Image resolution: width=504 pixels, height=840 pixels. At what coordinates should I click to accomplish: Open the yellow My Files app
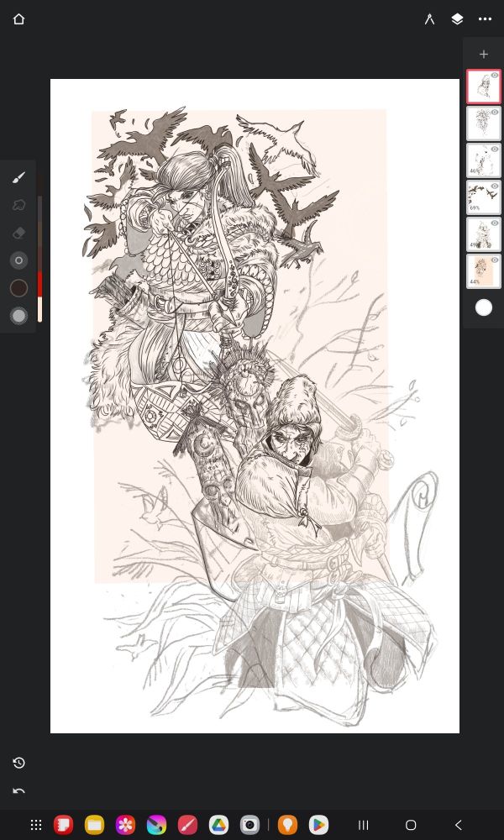click(x=94, y=825)
